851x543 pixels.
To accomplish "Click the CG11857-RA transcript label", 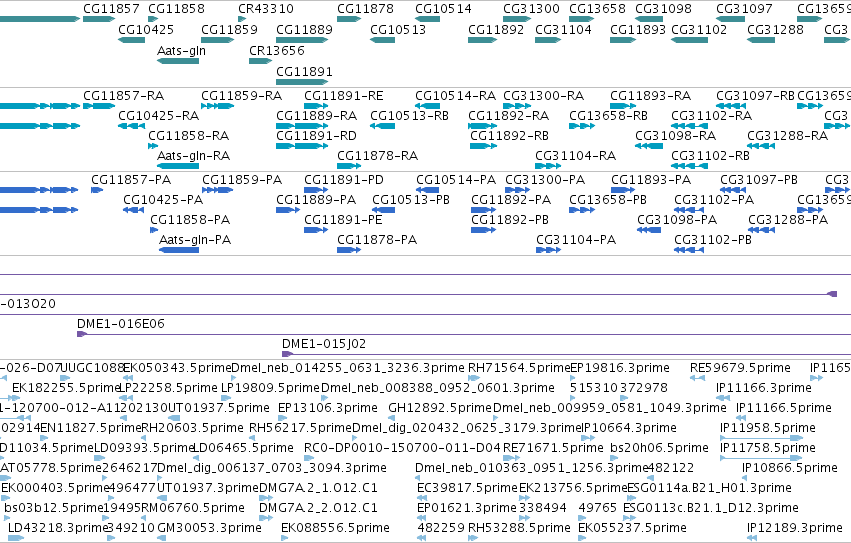I will click(x=124, y=96).
